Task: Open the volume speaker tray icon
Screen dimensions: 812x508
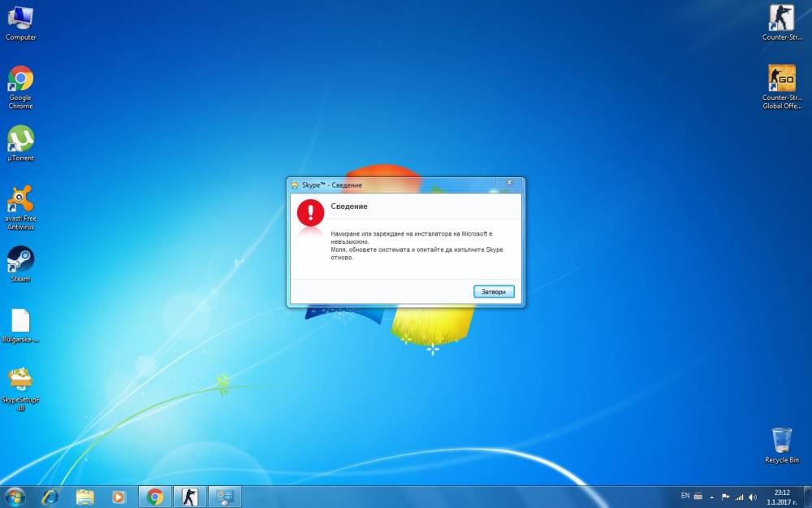Action: [753, 497]
